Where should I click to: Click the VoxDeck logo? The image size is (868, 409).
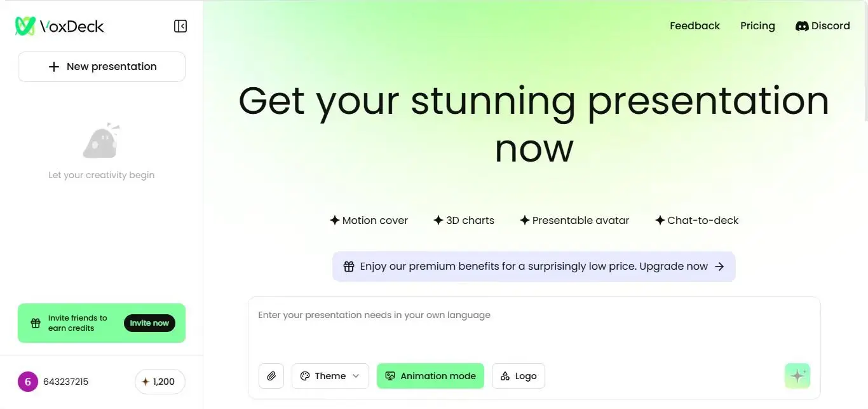[60, 26]
